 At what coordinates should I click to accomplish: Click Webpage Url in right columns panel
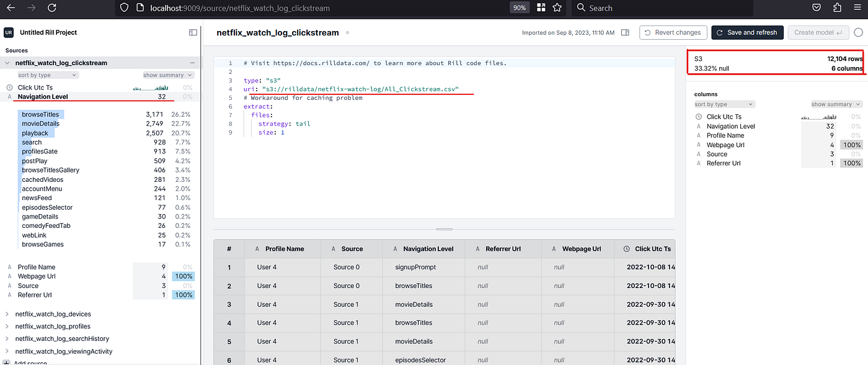pos(725,145)
